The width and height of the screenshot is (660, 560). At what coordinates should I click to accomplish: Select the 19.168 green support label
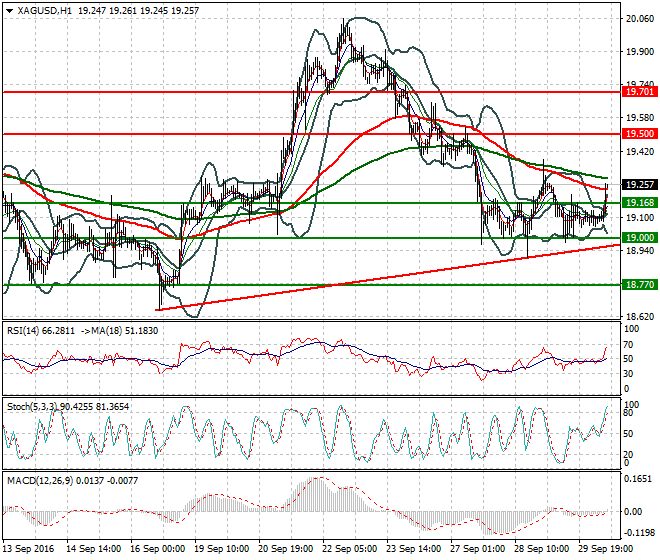tap(639, 203)
